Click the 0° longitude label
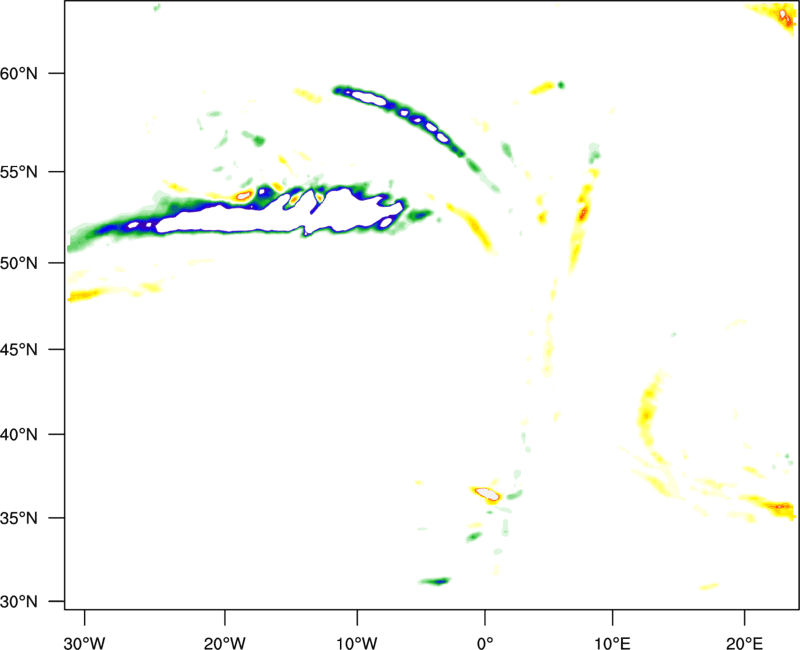 pos(485,643)
